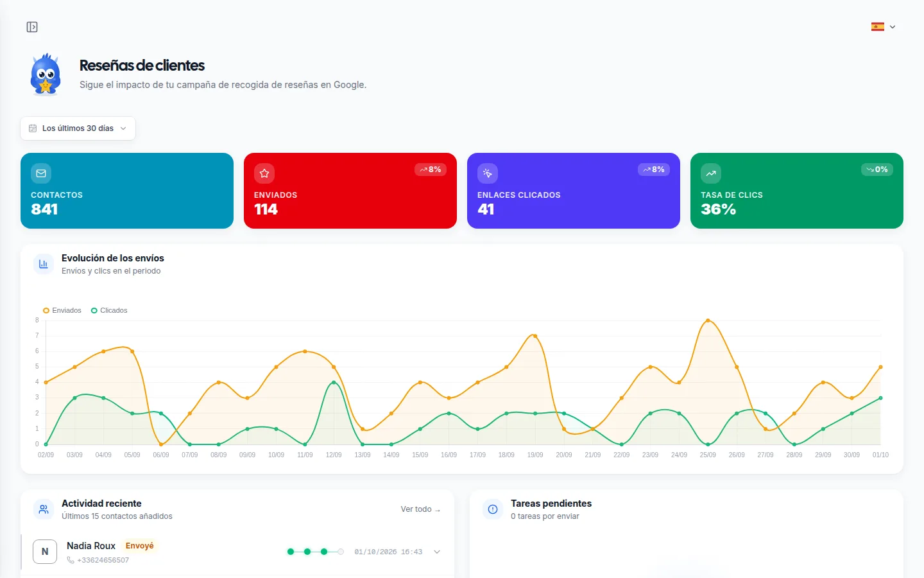Click the 8% badge on Enviados card
The height and width of the screenshot is (578, 924).
coord(431,170)
